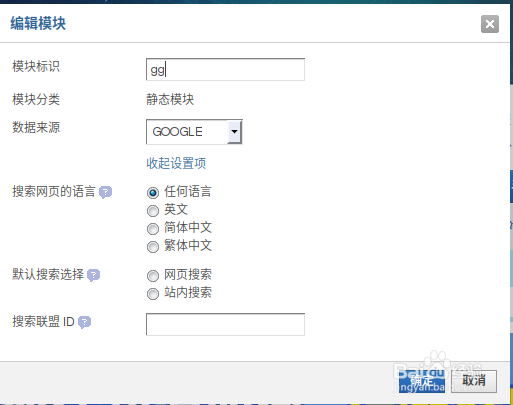Click help icon beside 搜索网页的语言

105,192
